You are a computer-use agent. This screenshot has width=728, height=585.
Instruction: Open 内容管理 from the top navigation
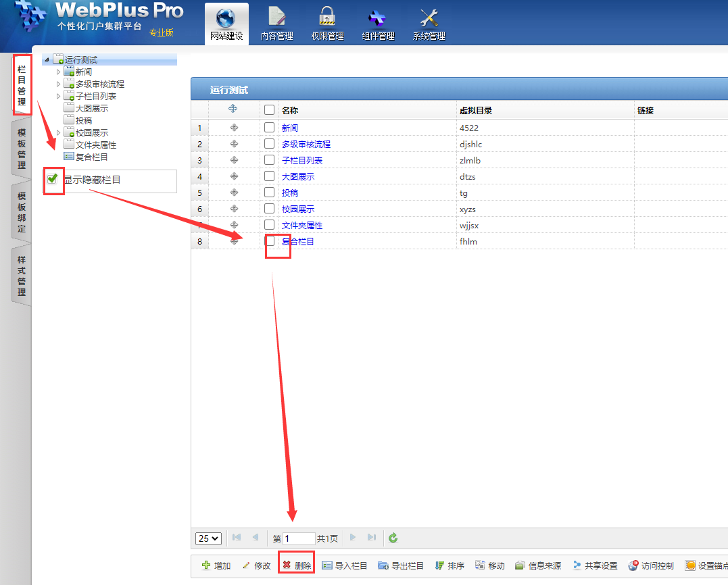[x=277, y=19]
